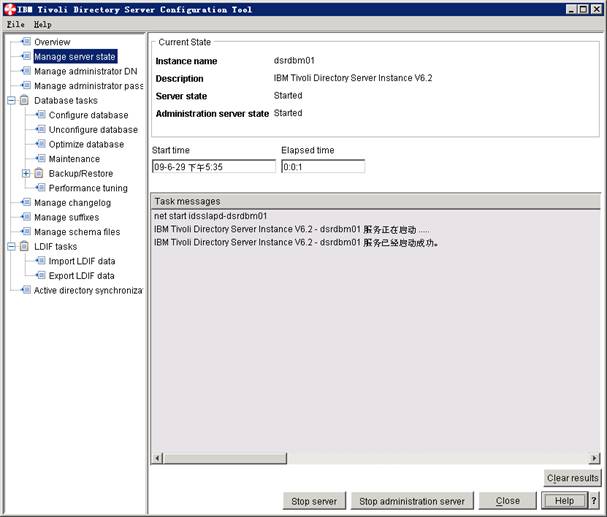
Task: Maximize the Configuration Tool window
Action: tap(584, 9)
